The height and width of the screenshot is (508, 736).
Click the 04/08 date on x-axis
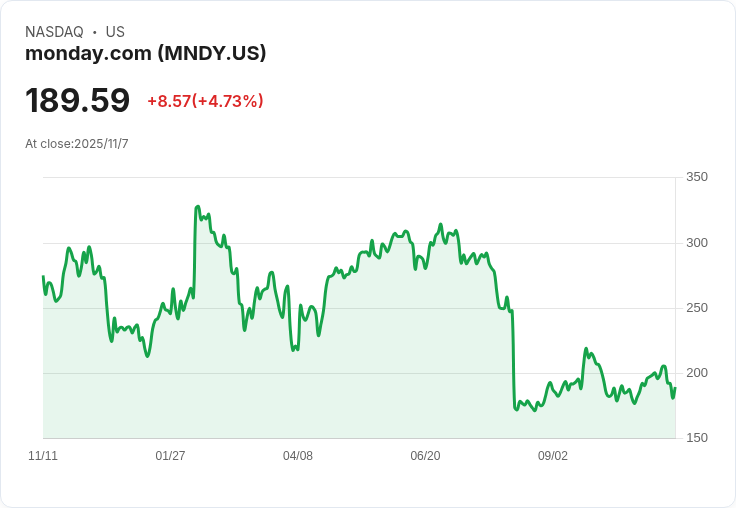(x=298, y=455)
